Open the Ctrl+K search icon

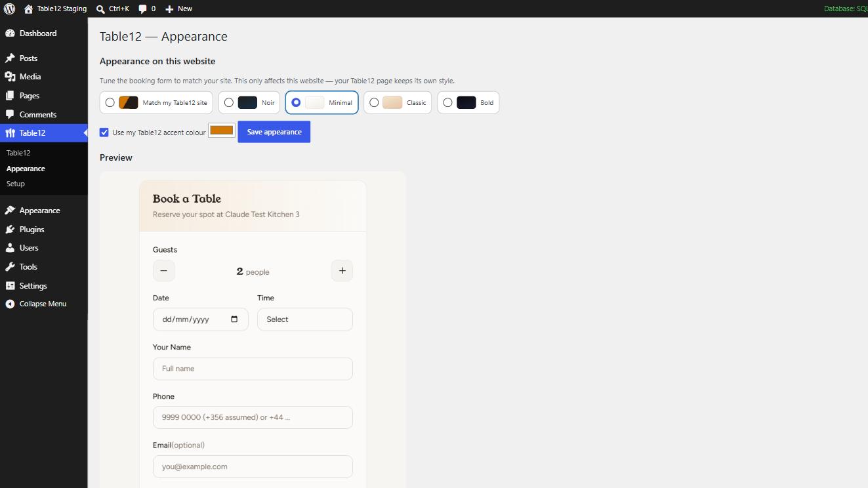[100, 9]
